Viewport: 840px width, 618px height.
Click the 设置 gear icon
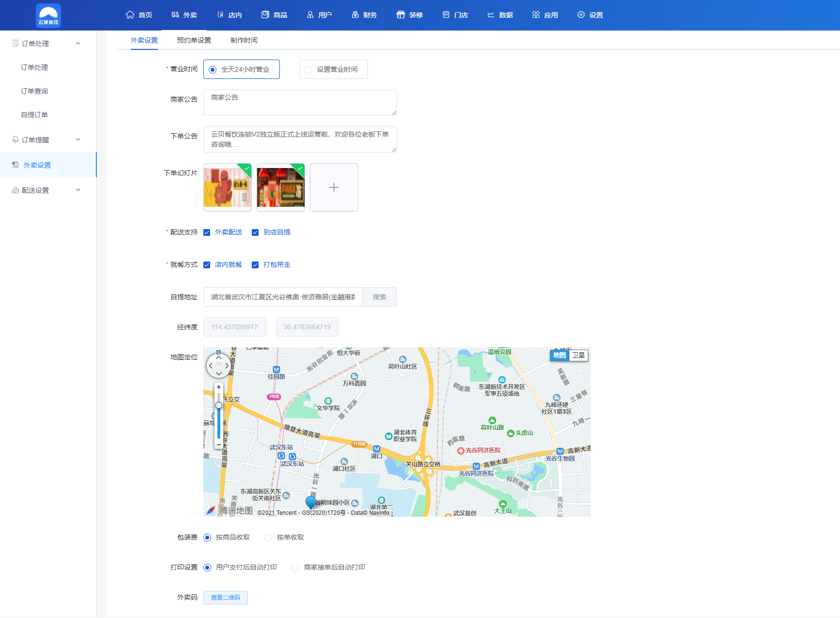point(581,15)
